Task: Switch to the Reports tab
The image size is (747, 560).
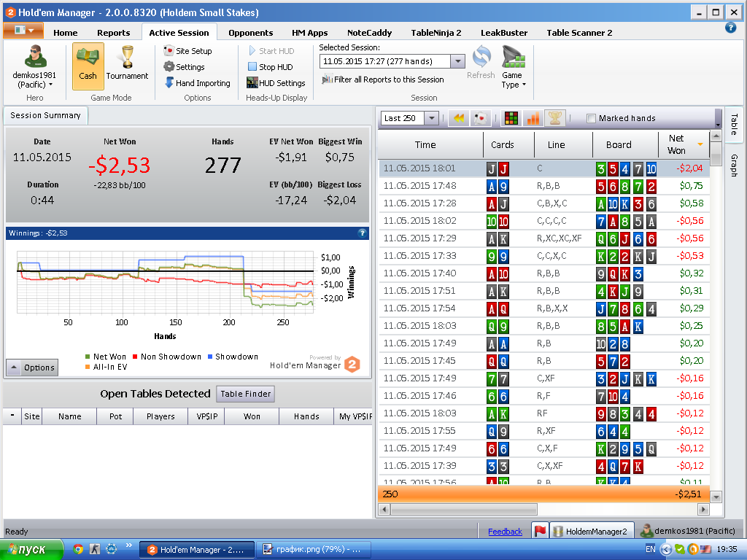Action: 113,33
